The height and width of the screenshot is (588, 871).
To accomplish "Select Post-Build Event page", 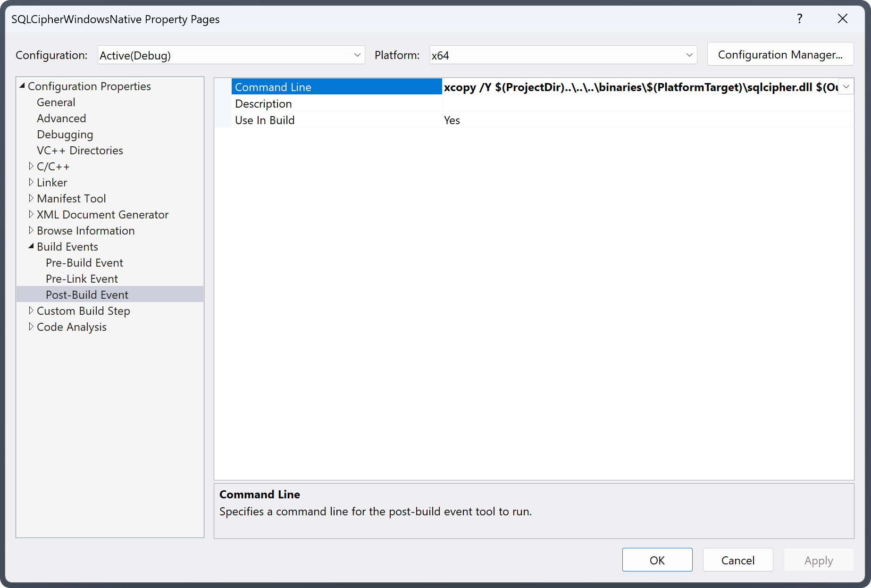I will (87, 295).
